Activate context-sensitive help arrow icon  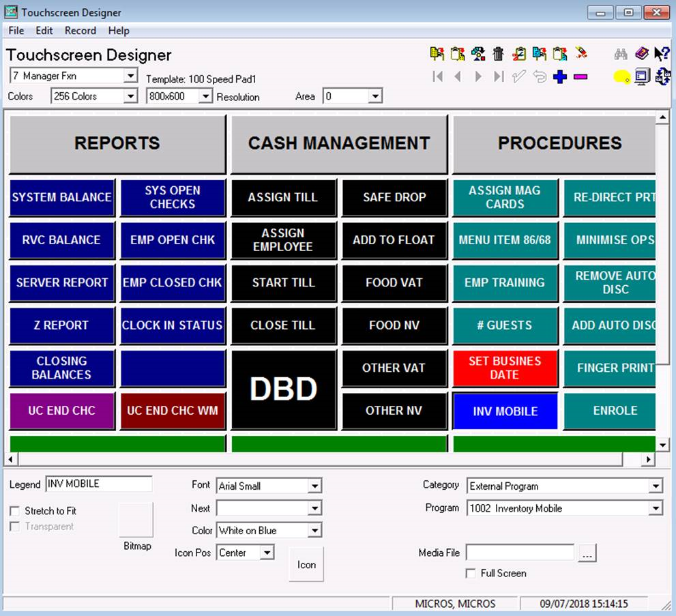coord(662,53)
